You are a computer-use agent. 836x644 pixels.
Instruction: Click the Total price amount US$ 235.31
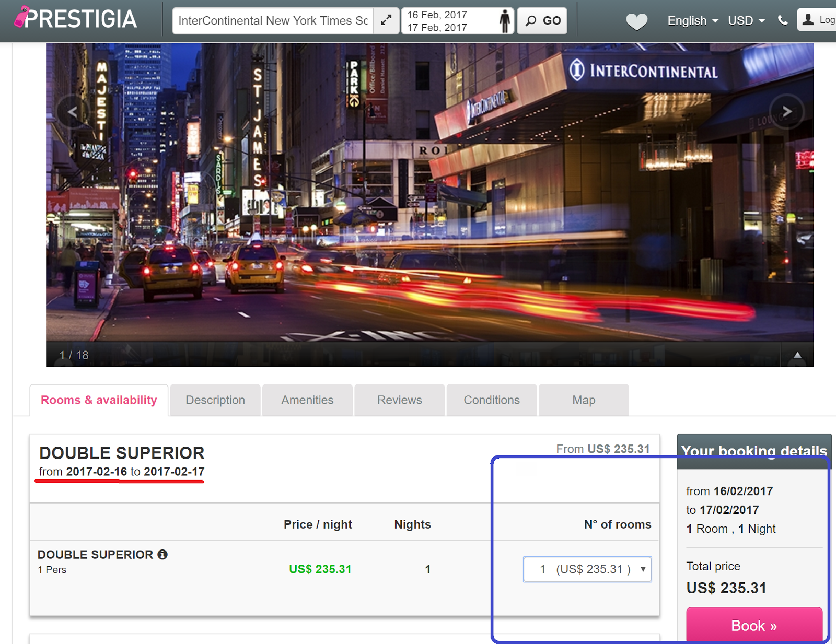(x=726, y=588)
